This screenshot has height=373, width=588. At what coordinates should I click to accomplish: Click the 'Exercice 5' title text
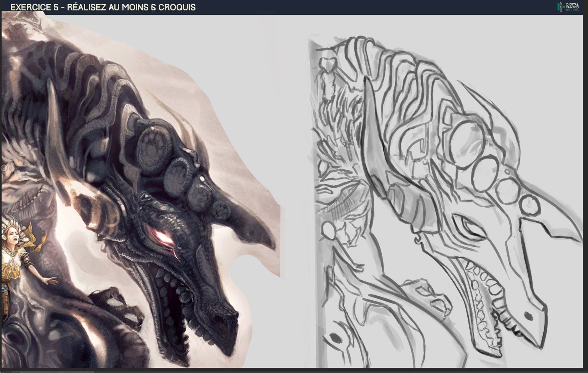[x=103, y=7]
